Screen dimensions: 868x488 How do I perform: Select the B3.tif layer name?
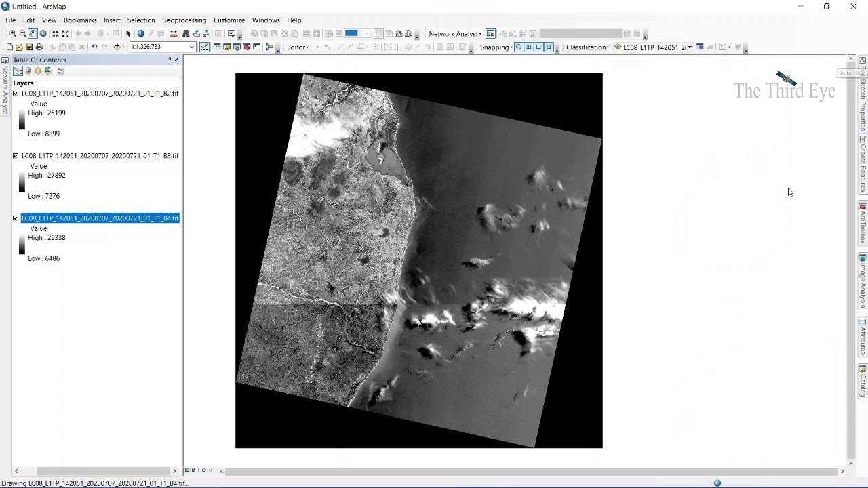(100, 156)
